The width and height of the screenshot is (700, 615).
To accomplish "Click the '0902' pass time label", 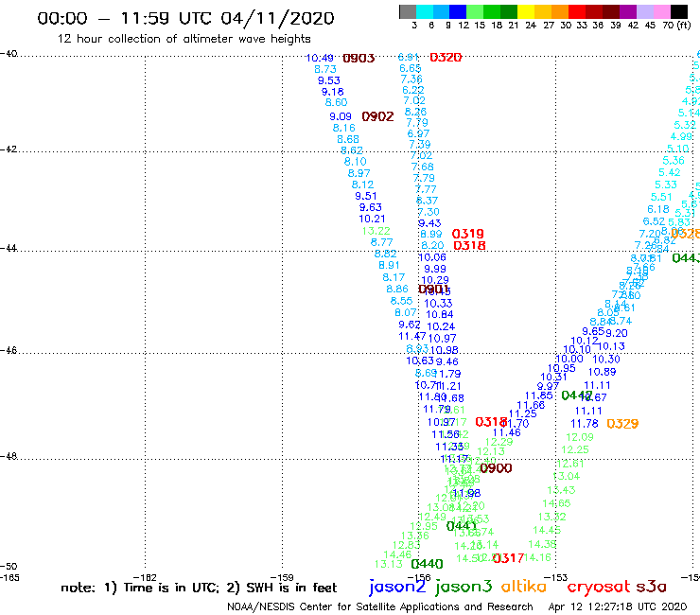I will (377, 116).
